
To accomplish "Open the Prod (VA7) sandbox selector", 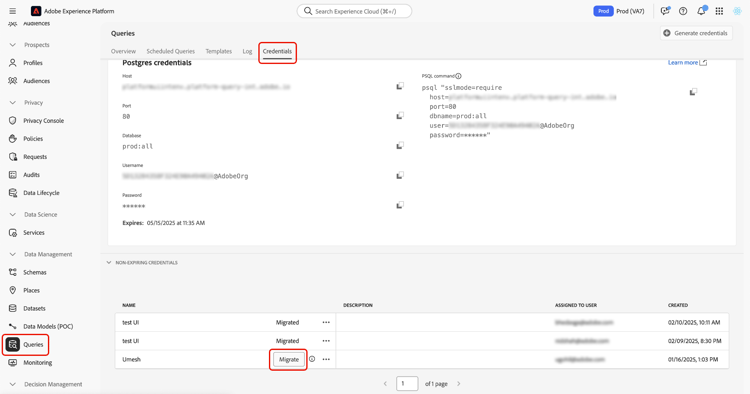I will pos(630,11).
